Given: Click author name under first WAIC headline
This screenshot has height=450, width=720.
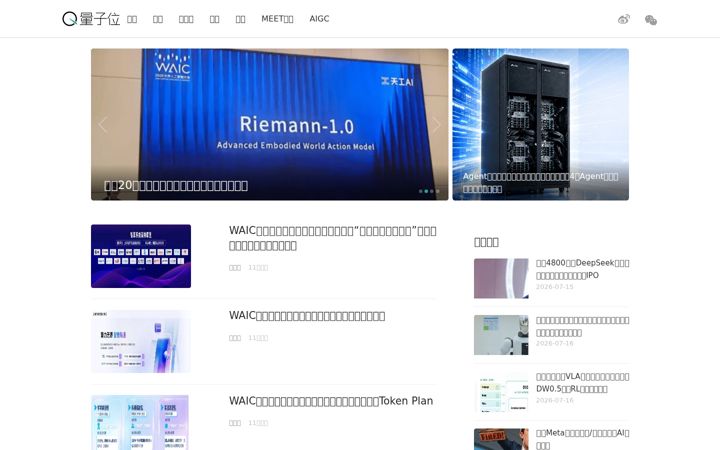Looking at the screenshot, I should point(235,268).
